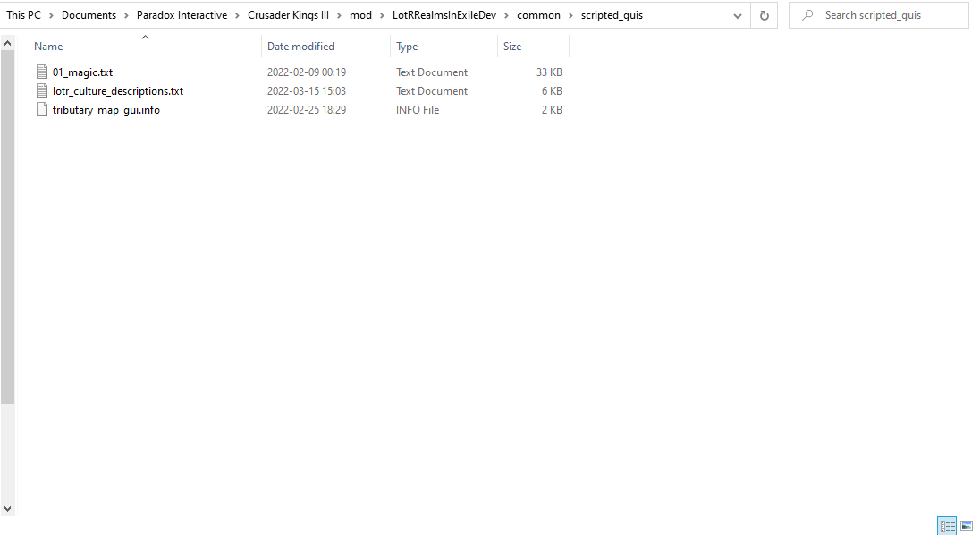Focus the Search scripted_guis field
The image size is (980, 535).
tap(879, 15)
